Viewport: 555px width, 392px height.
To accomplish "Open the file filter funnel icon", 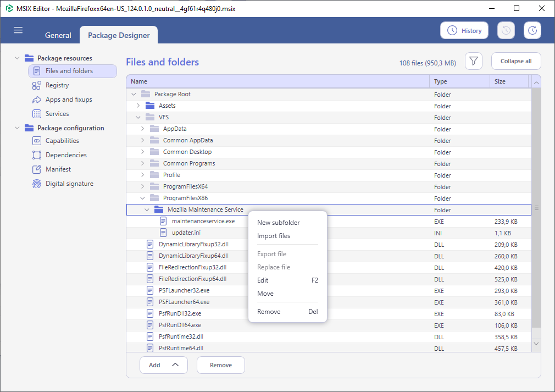I will point(474,61).
